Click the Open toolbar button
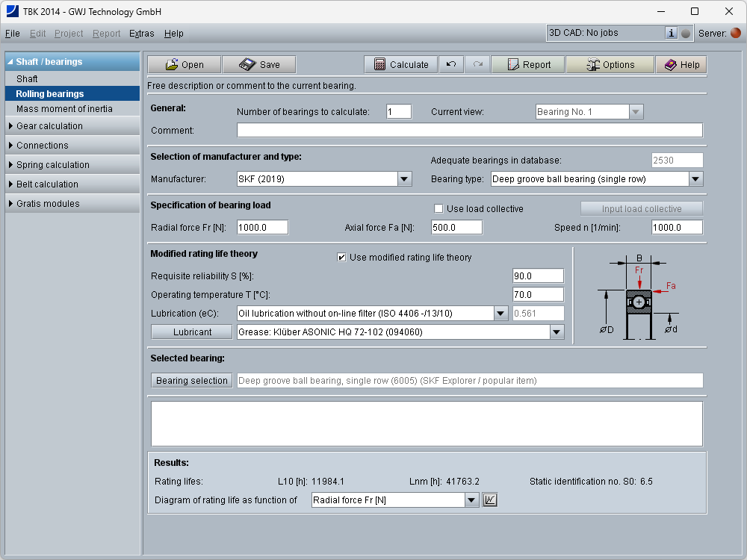 (x=184, y=65)
